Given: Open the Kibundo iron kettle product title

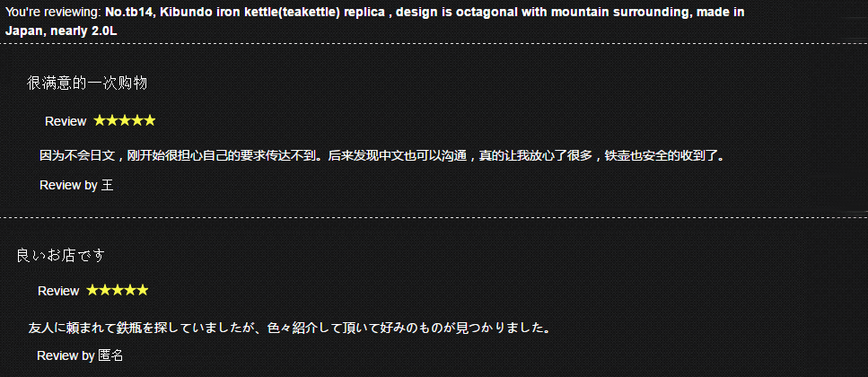Looking at the screenshot, I should click(x=424, y=13).
